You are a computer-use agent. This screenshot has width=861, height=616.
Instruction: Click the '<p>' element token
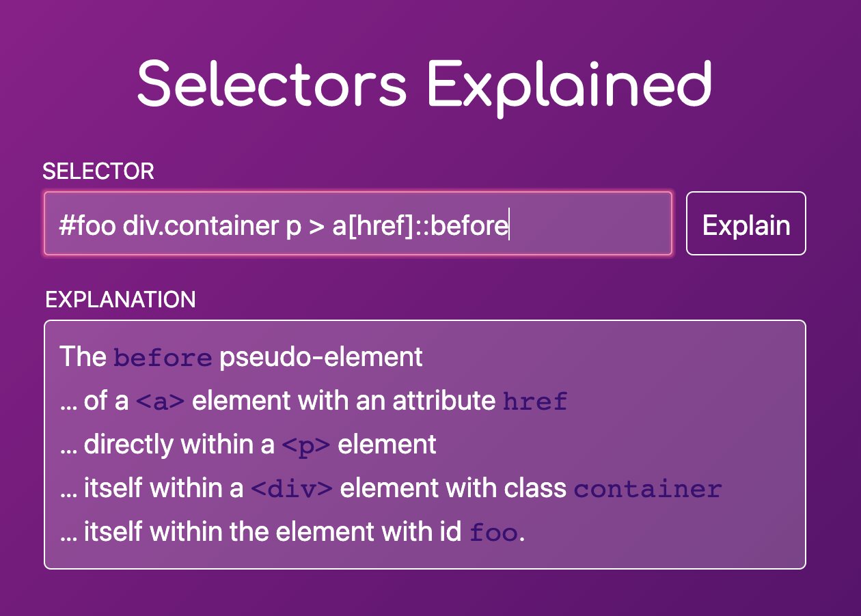(x=308, y=445)
